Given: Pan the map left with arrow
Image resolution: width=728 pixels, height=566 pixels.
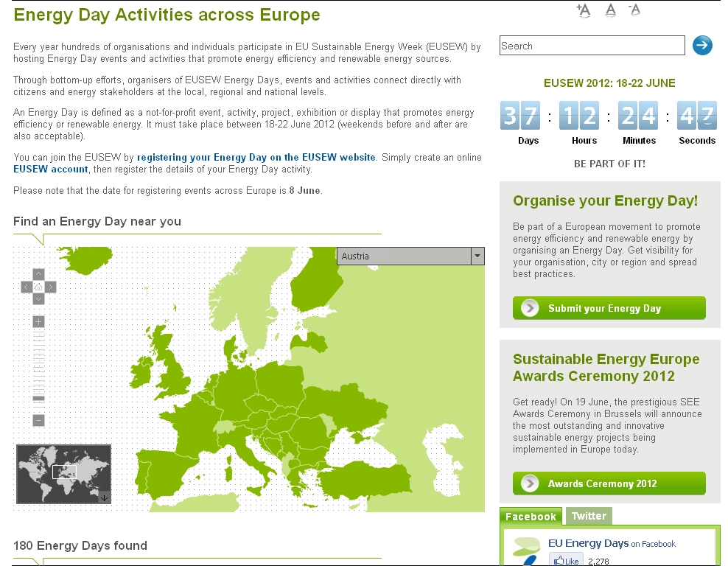Looking at the screenshot, I should [x=27, y=287].
